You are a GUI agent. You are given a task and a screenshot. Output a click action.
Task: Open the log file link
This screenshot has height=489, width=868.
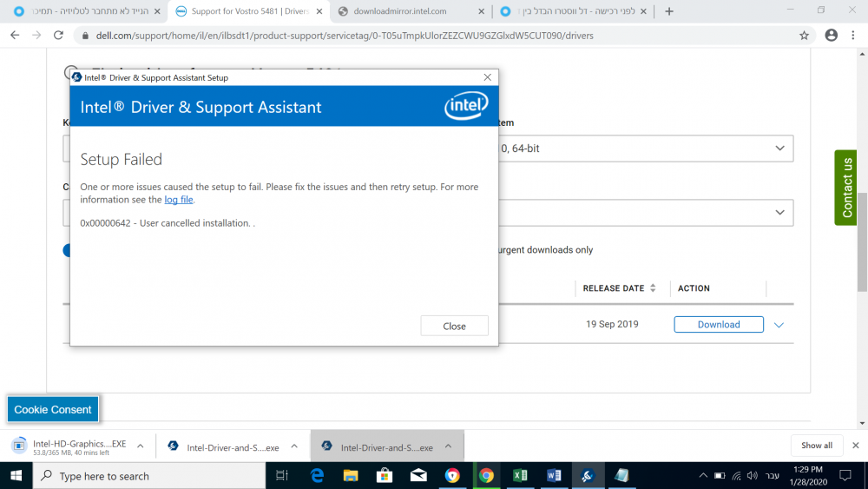point(178,200)
